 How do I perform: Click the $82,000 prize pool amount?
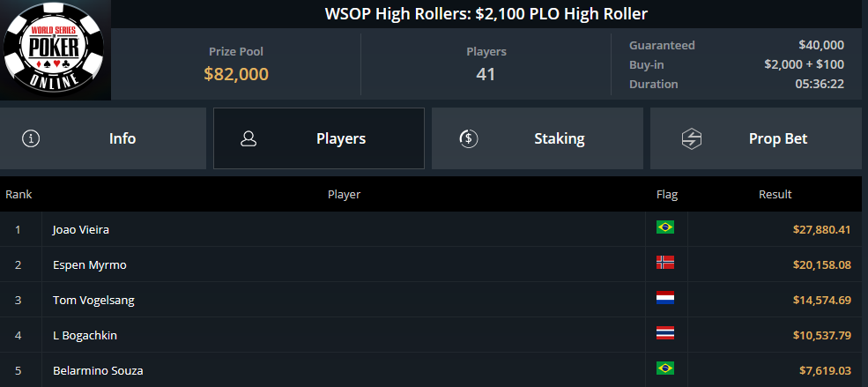(x=236, y=74)
